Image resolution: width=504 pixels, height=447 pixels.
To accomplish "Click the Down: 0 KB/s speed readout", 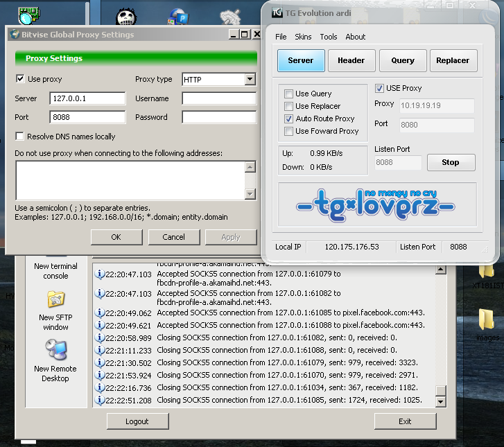I will click(307, 167).
